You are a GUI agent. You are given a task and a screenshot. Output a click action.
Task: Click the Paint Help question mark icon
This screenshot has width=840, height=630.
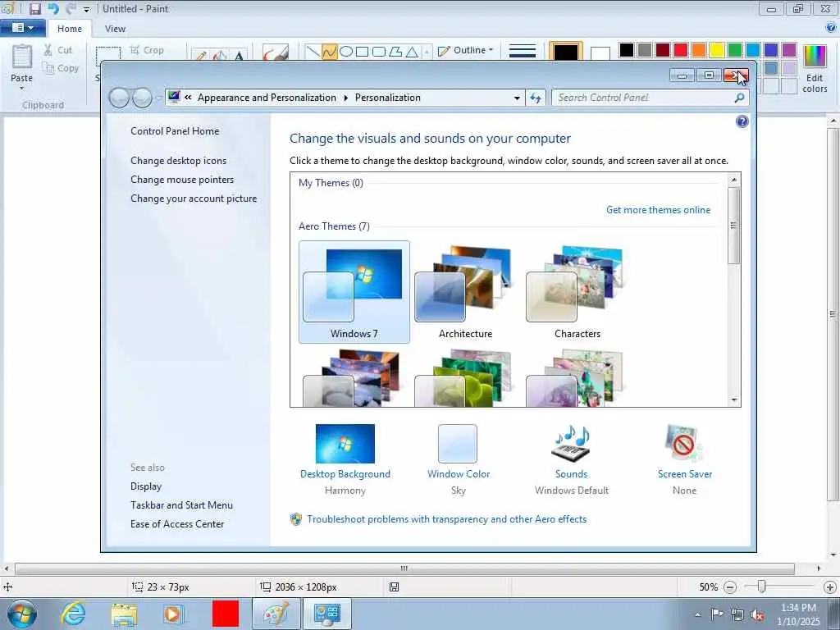(832, 27)
